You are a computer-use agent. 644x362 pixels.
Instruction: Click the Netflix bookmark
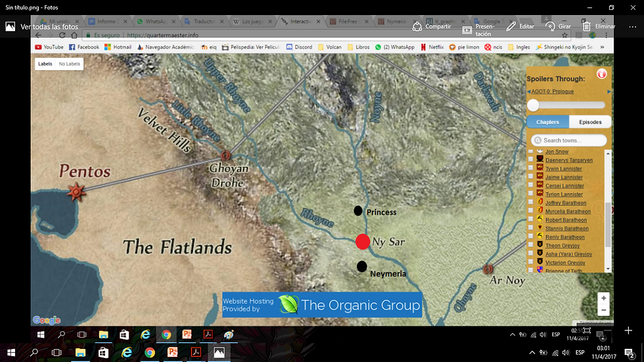tap(432, 47)
